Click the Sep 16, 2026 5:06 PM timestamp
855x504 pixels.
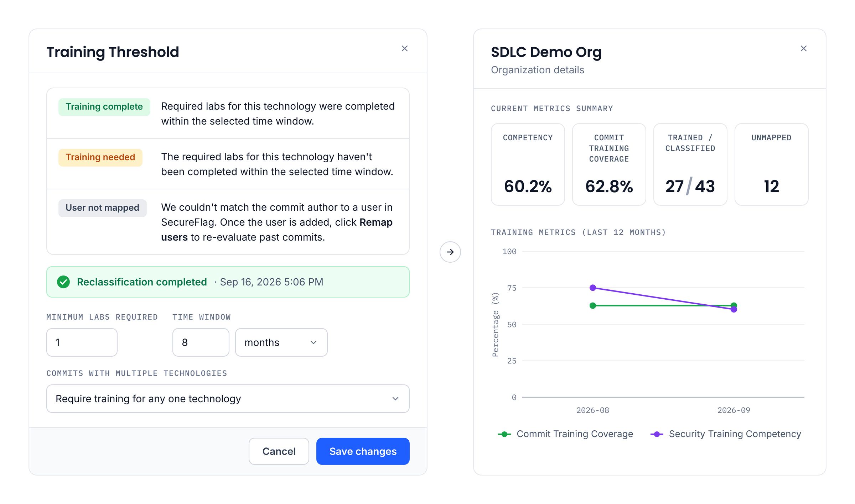pyautogui.click(x=271, y=282)
